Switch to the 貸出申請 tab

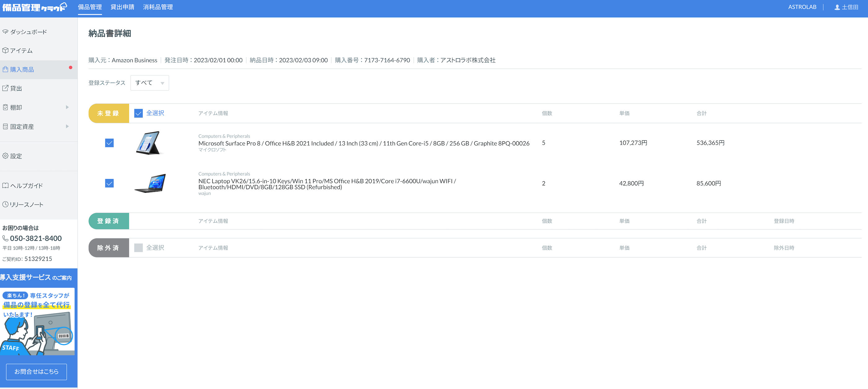[x=122, y=7]
